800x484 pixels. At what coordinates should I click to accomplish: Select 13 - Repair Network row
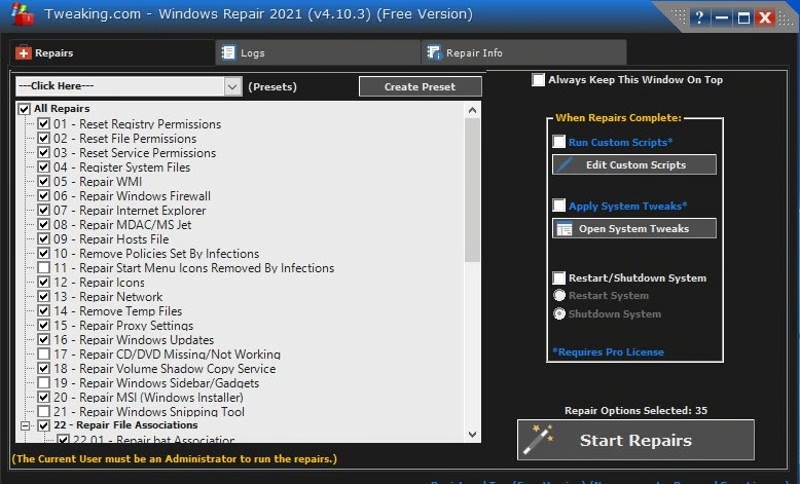coord(108,296)
